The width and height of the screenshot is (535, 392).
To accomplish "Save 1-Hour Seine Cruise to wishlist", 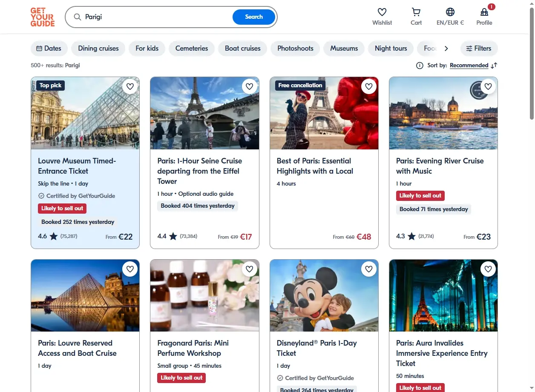I will (x=249, y=86).
